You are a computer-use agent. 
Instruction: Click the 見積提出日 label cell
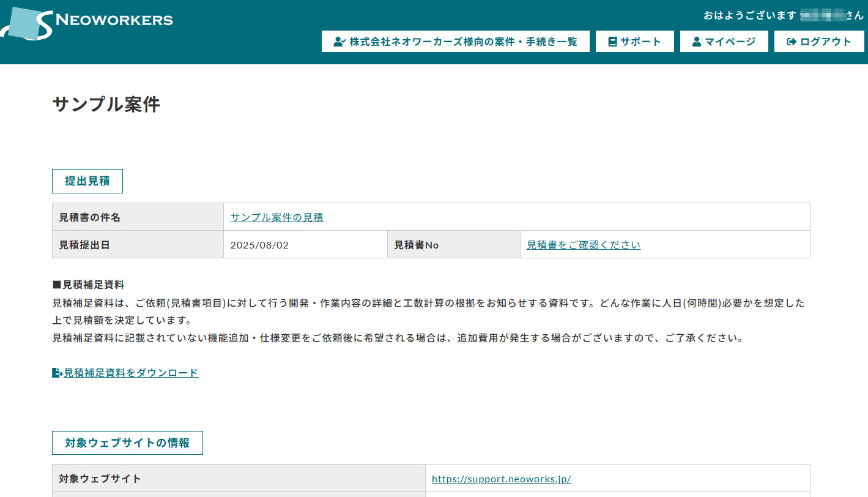[138, 245]
